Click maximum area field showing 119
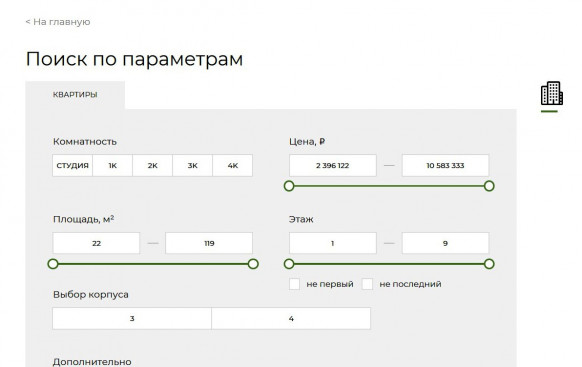Viewport: 582px width, 367px height. 209,243
